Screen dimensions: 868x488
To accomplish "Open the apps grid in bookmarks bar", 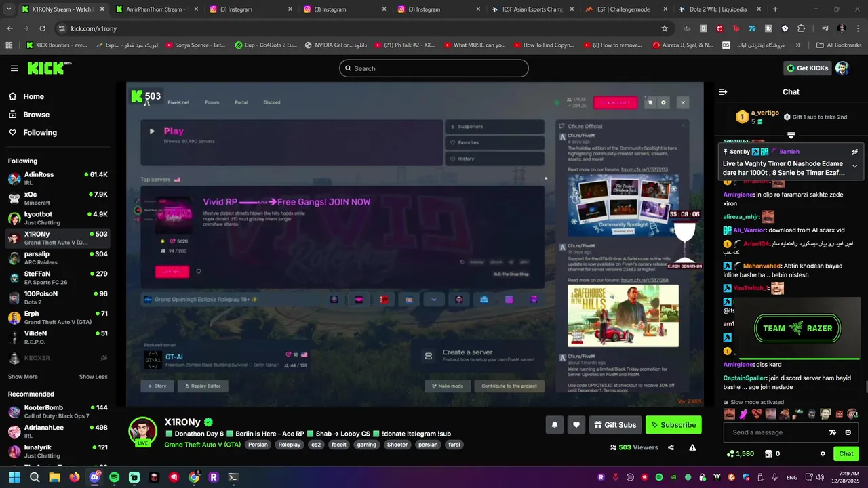I will tap(9, 45).
